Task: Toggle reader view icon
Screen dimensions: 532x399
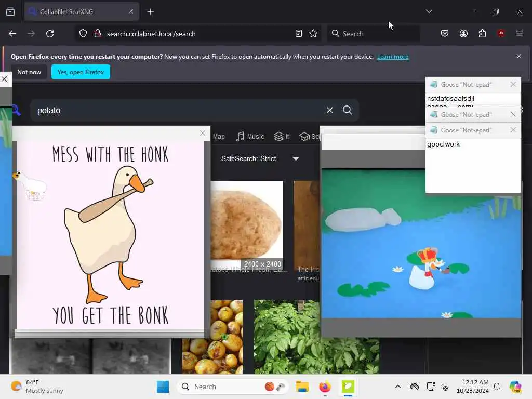Action: click(299, 33)
